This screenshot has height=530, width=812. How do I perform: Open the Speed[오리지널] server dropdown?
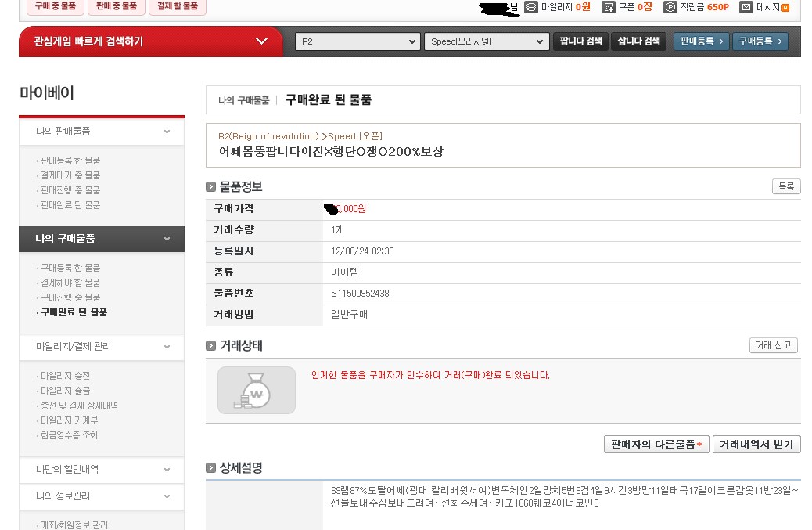tap(486, 41)
